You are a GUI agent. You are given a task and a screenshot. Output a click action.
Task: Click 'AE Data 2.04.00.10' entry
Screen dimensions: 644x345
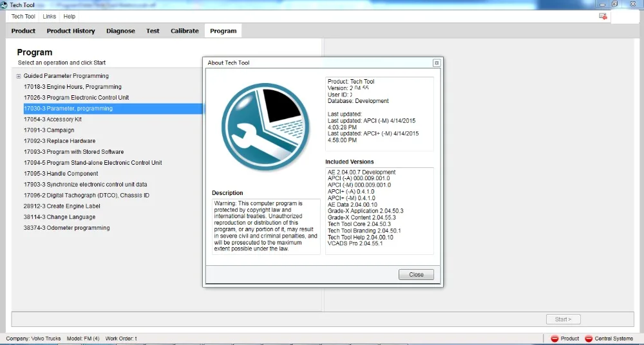[352, 205]
